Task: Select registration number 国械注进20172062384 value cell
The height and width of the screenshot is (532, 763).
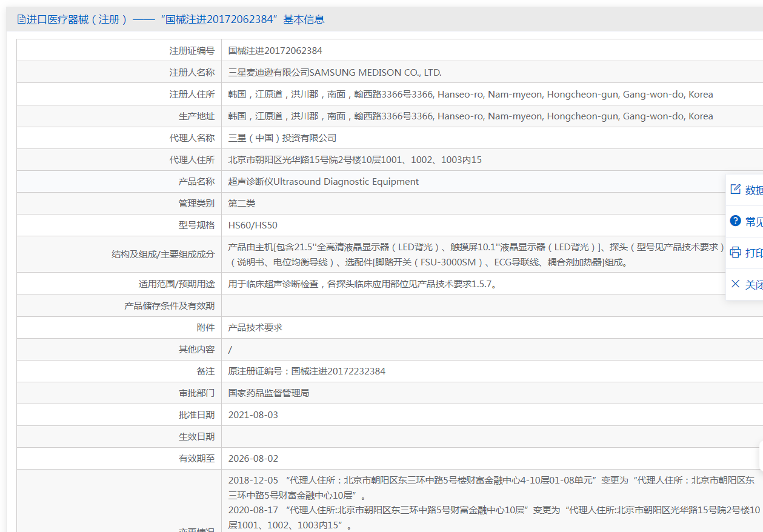Action: click(275, 51)
